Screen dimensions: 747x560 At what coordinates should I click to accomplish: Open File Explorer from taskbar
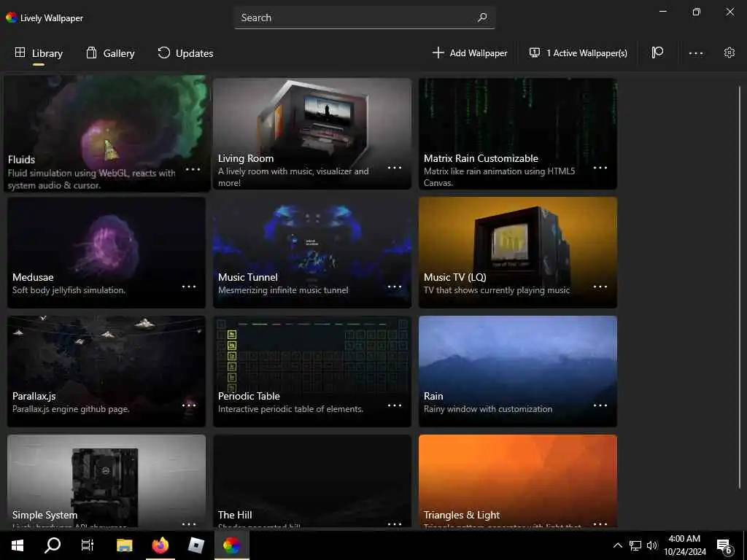pos(124,545)
